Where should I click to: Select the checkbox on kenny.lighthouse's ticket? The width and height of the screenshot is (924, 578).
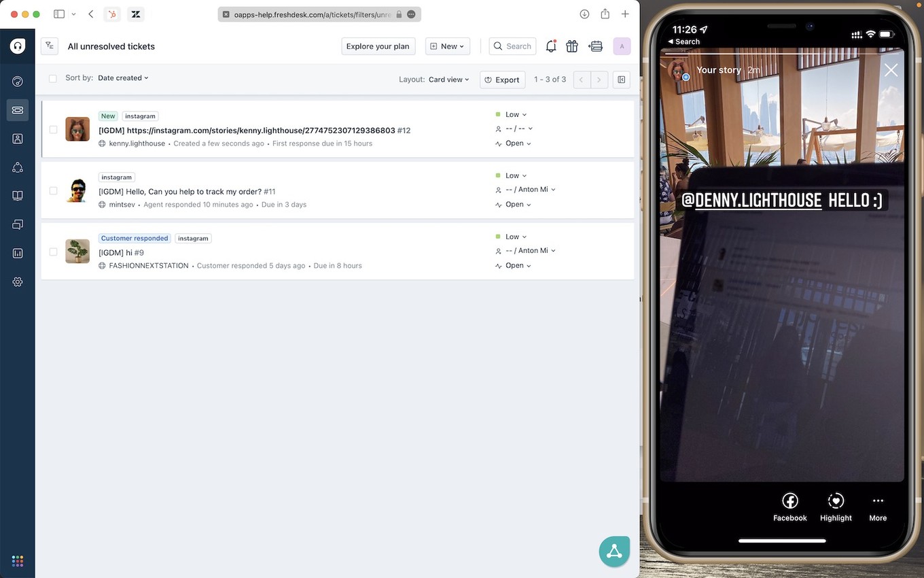point(53,129)
